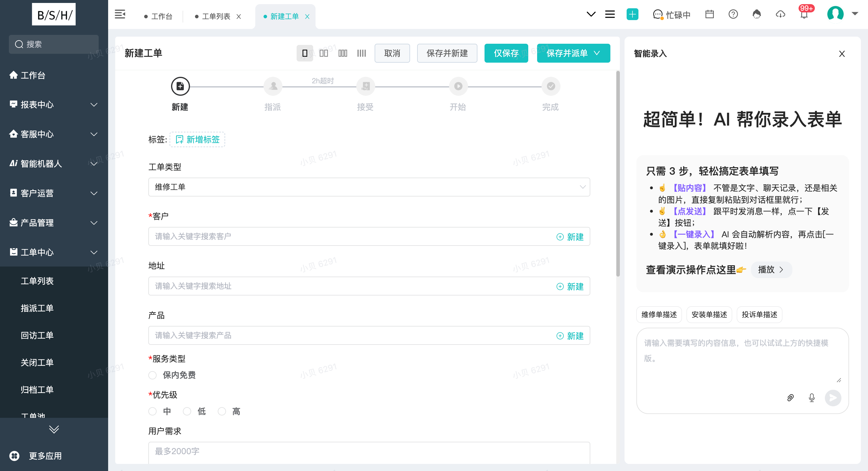Screen dimensions: 868x471
Task: Click 仅保存 button
Action: click(506, 53)
